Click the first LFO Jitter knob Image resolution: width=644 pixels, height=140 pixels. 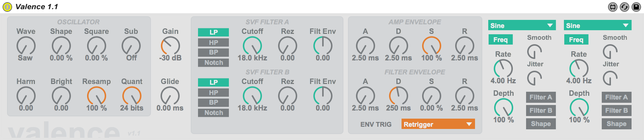point(535,78)
